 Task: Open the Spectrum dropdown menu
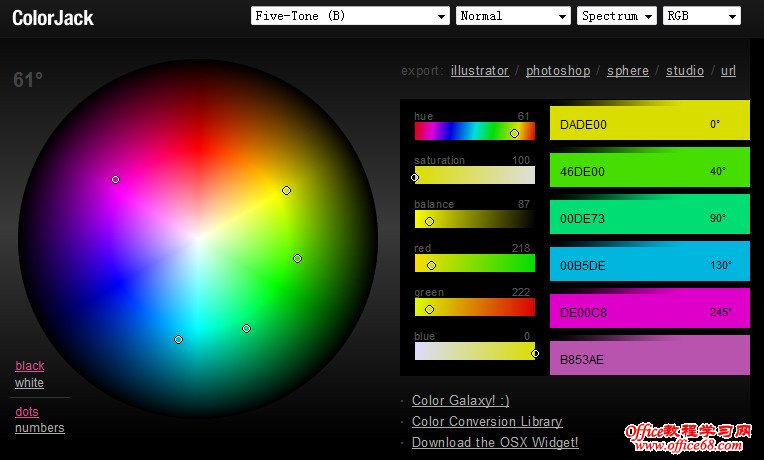pyautogui.click(x=616, y=16)
